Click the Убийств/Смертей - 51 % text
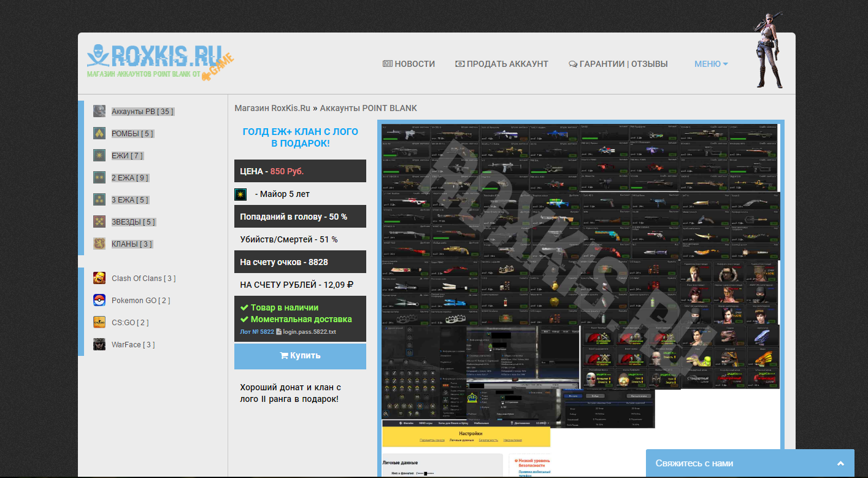This screenshot has width=868, height=478. click(289, 239)
